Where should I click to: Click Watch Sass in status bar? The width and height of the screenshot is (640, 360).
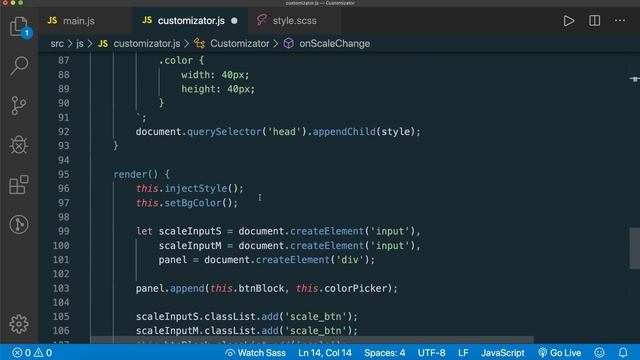pos(256,353)
